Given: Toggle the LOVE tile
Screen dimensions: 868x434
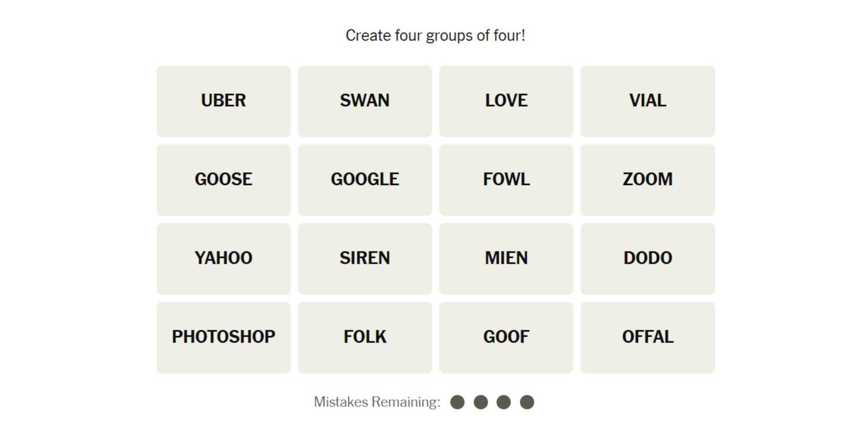Looking at the screenshot, I should click(506, 101).
